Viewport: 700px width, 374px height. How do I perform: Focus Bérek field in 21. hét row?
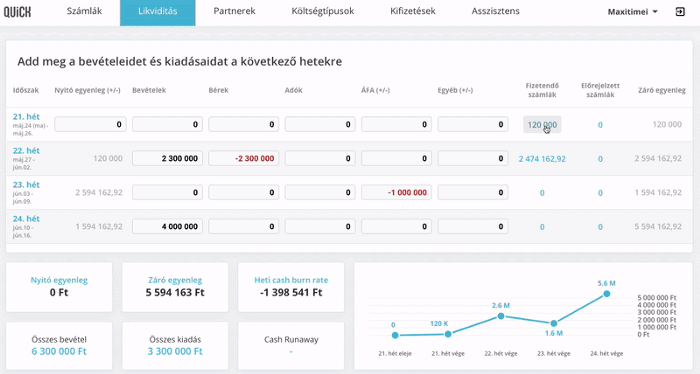pos(244,125)
